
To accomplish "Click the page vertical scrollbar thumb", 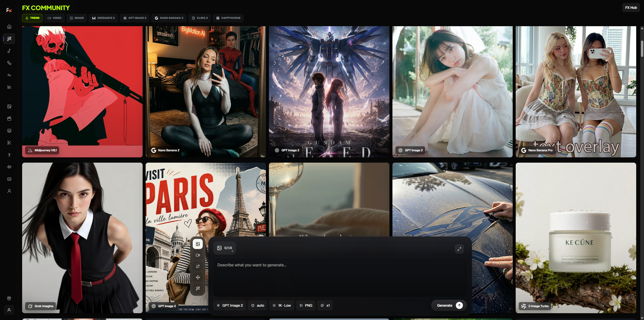I will tap(642, 48).
